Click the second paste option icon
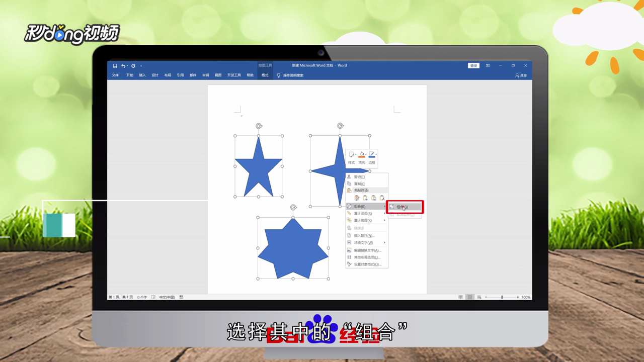Image resolution: width=644 pixels, height=362 pixels. click(365, 198)
